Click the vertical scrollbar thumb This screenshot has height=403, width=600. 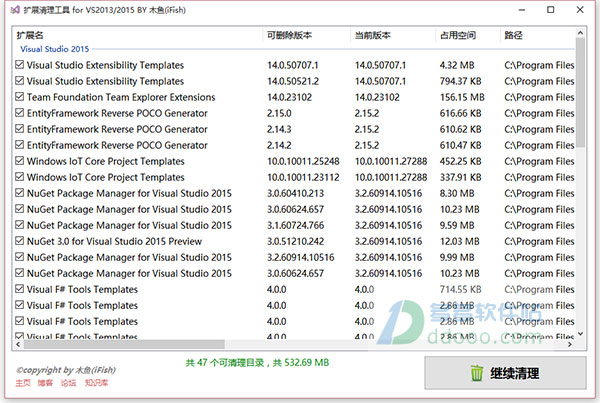click(580, 92)
